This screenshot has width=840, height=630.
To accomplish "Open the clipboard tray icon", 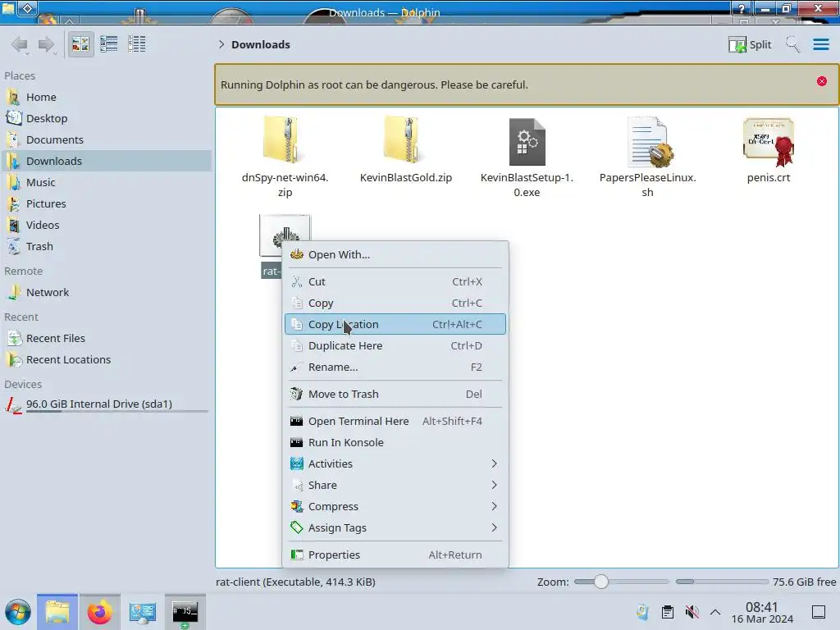I will coord(668,612).
